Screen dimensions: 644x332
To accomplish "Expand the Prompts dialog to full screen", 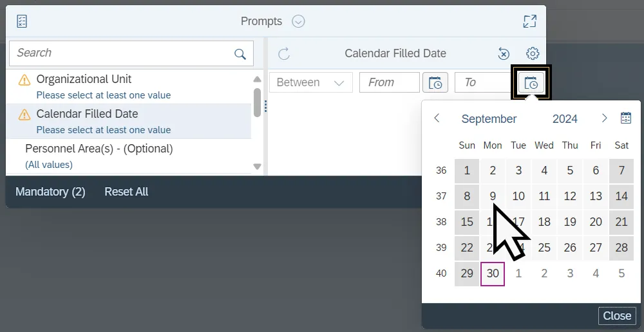I will 529,21.
